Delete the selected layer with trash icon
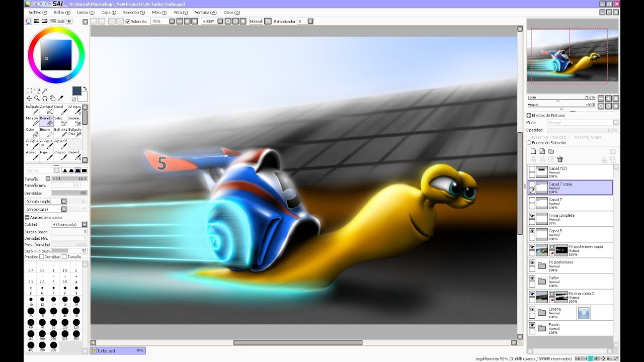Viewport: 644px width, 362px height. (x=560, y=159)
